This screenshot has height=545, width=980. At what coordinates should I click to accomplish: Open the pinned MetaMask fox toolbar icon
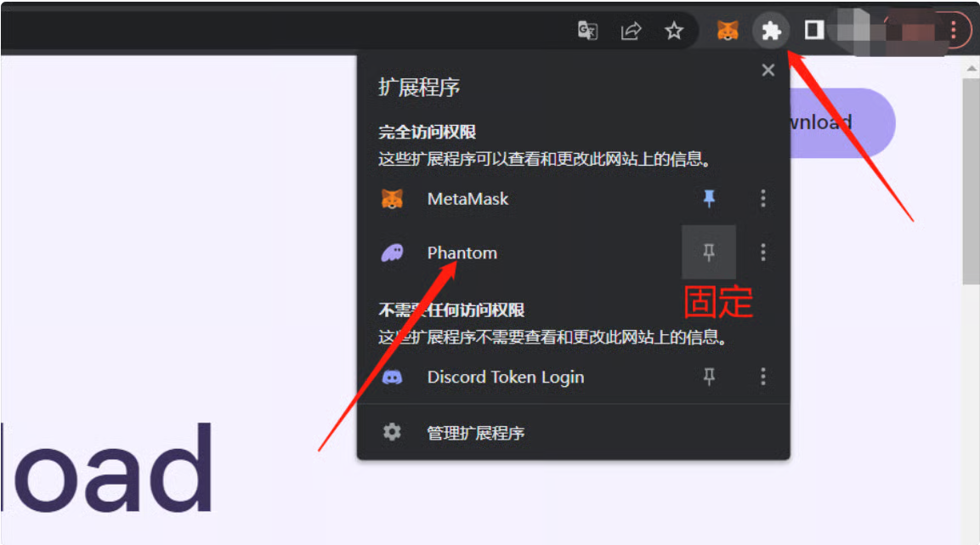pos(728,31)
